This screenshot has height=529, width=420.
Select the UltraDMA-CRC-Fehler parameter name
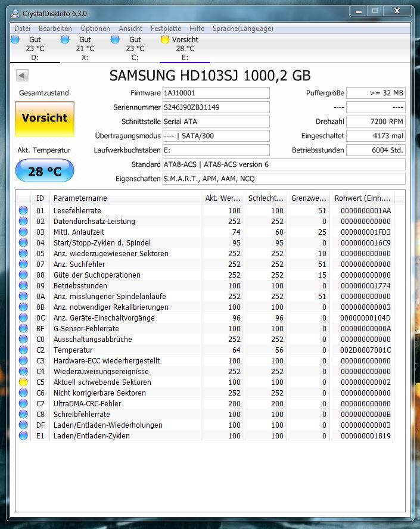pos(87,403)
